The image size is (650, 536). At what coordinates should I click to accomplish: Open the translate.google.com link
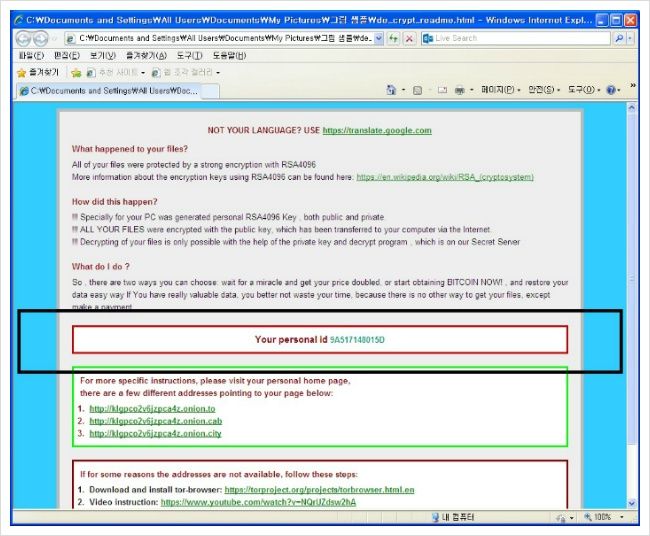click(377, 131)
